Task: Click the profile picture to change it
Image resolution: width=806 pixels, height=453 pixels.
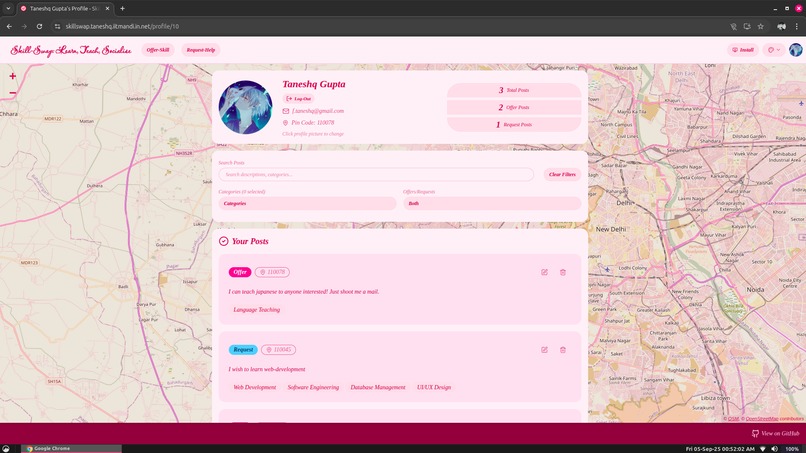Action: (x=246, y=107)
